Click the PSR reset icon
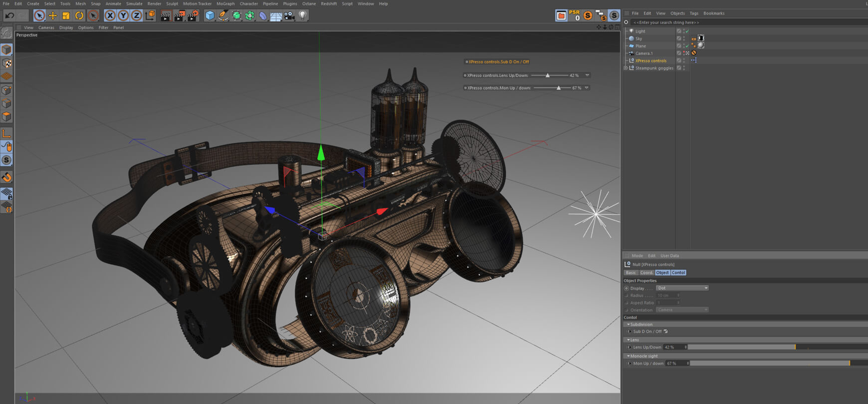 click(575, 15)
